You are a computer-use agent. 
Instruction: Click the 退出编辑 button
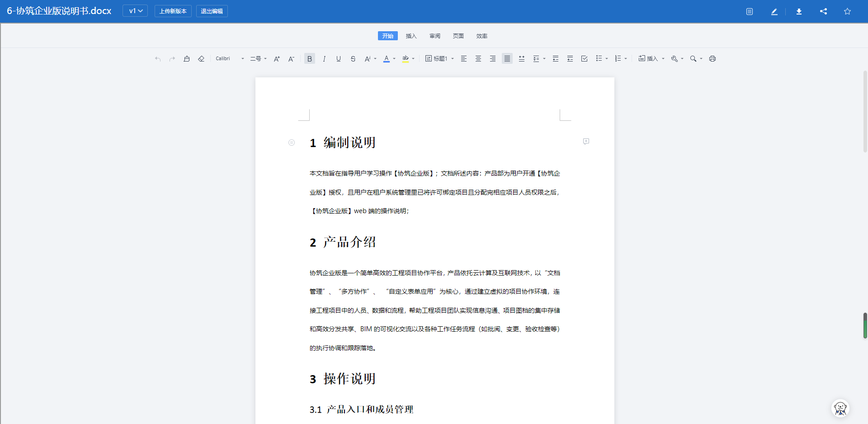[x=211, y=11]
